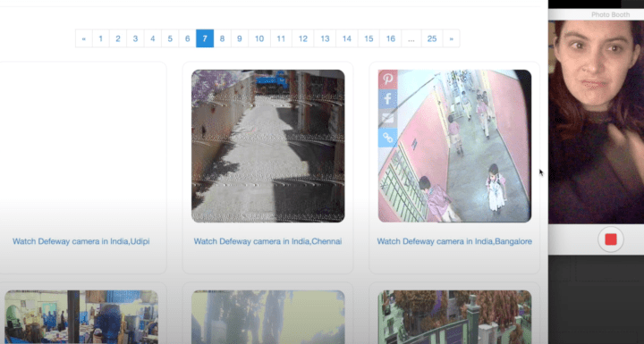Click the Photo Booth window title

click(610, 15)
